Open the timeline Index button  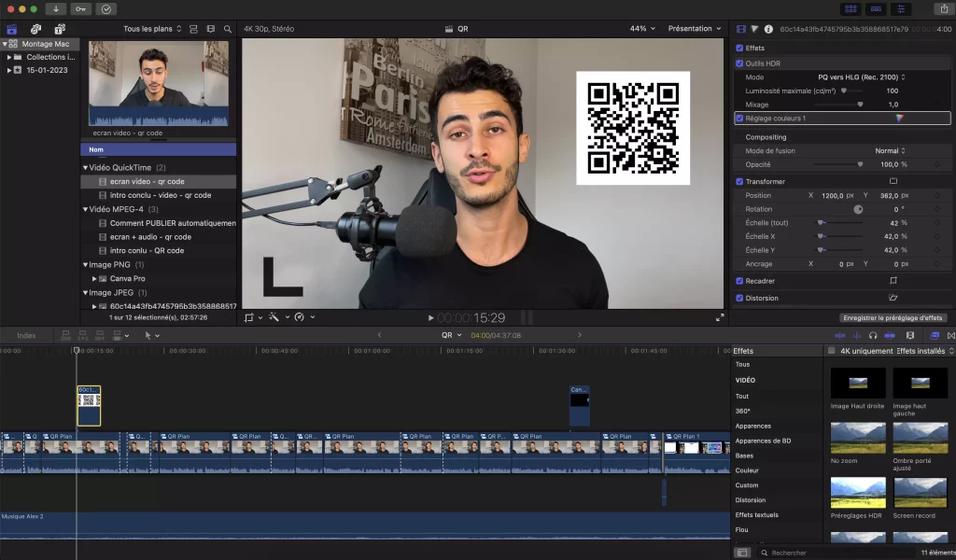[26, 335]
